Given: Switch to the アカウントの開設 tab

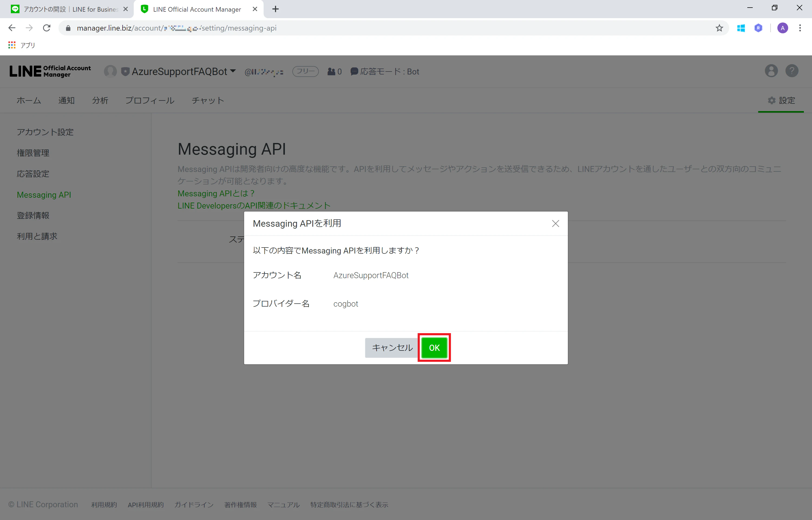Looking at the screenshot, I should click(x=67, y=9).
